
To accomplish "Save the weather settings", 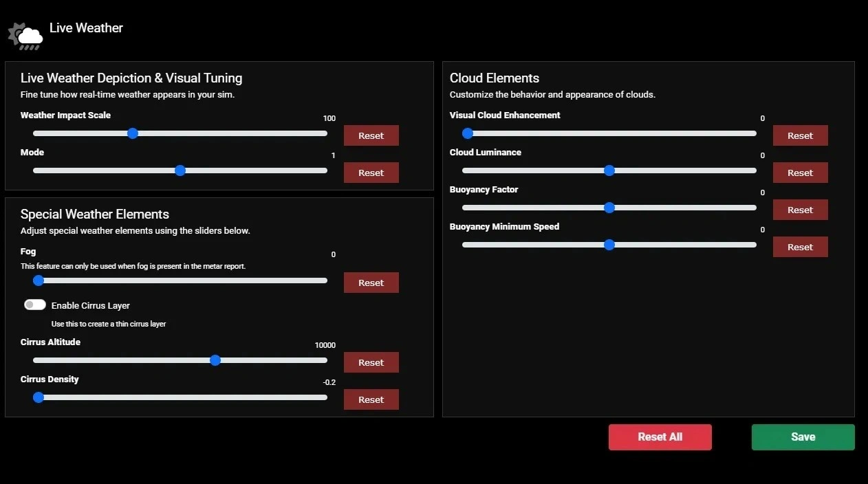I will (803, 437).
